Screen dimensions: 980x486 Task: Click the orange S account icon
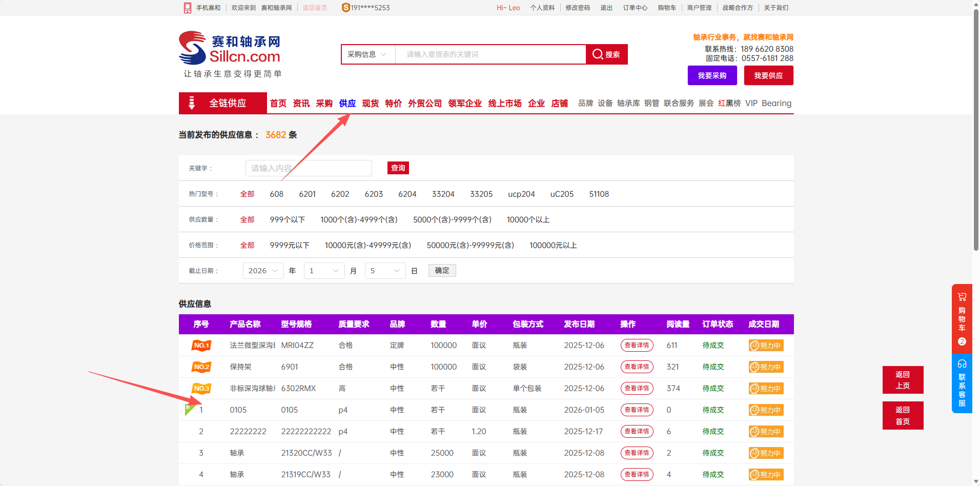tap(346, 8)
